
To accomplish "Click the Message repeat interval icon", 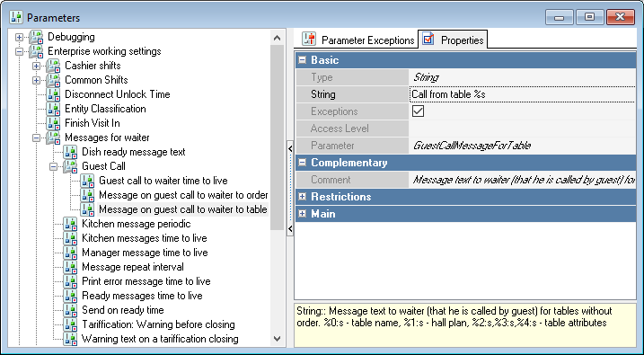I will 70,267.
